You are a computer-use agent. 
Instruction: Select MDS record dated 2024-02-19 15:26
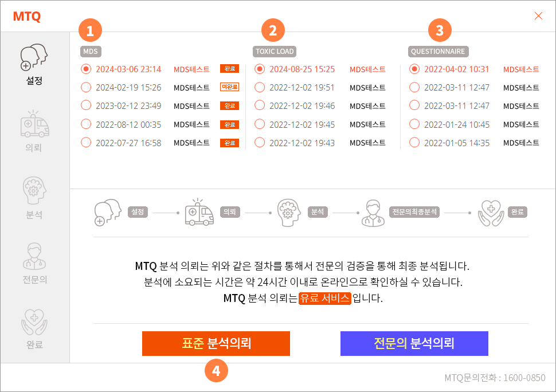coord(86,88)
